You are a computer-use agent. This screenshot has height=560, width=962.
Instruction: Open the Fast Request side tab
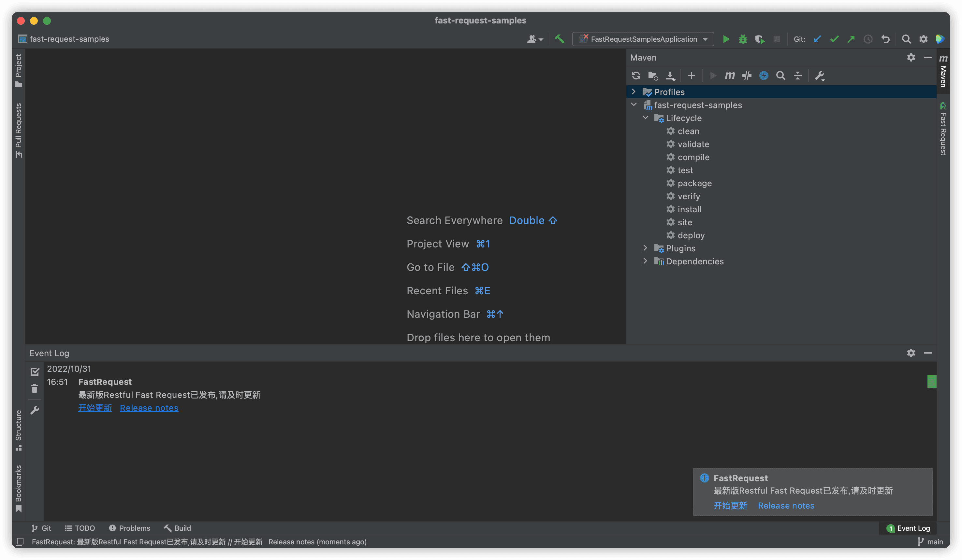point(943,130)
